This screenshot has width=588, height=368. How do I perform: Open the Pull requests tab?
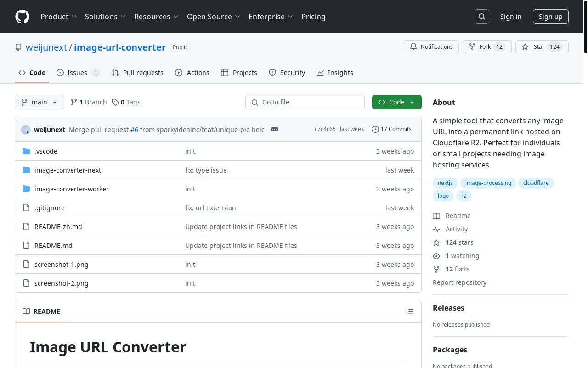(138, 73)
